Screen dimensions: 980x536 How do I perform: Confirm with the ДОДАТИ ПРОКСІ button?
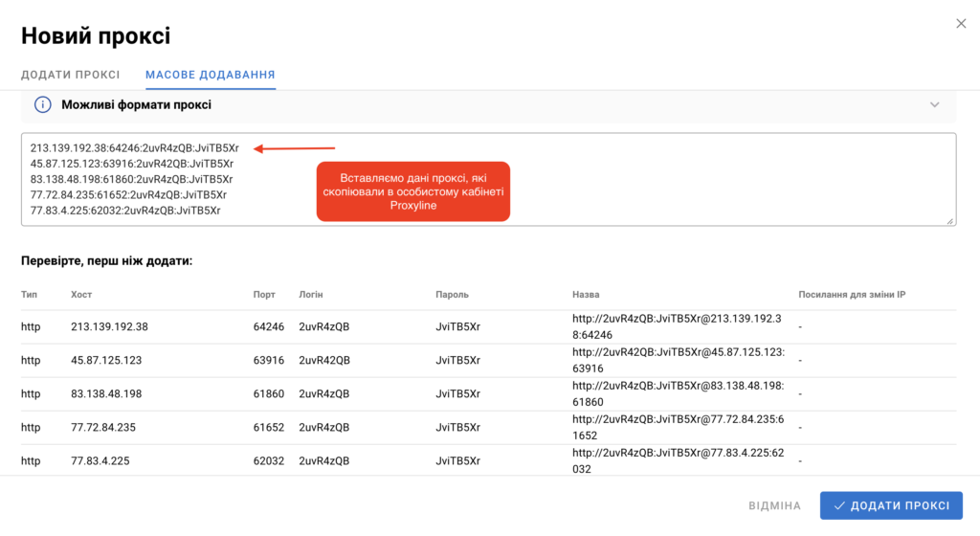pos(891,505)
